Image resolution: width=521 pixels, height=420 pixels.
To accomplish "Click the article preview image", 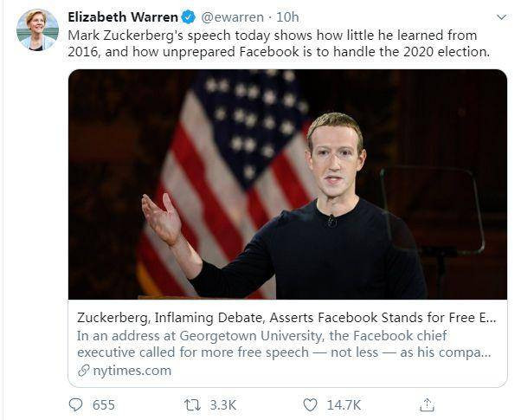I will pos(287,184).
